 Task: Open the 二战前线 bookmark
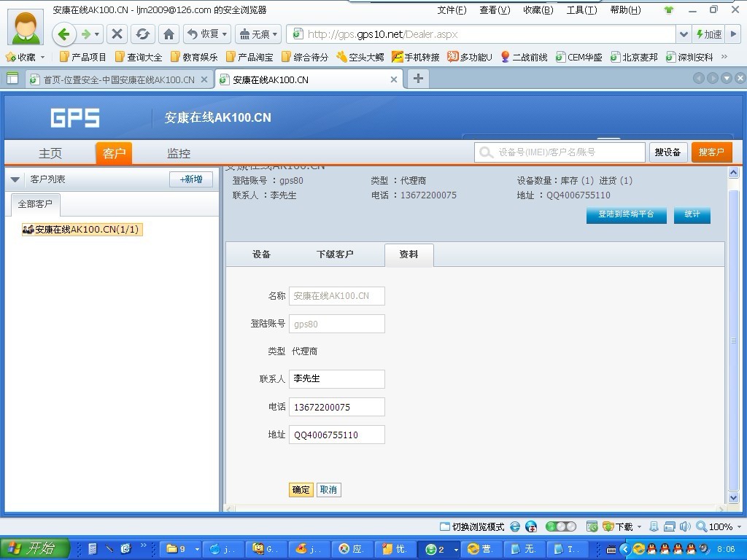coord(524,57)
